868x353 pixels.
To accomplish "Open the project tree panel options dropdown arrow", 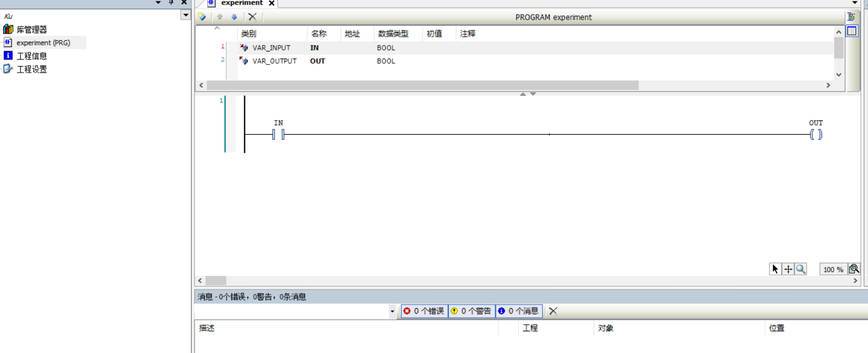I will (158, 2).
